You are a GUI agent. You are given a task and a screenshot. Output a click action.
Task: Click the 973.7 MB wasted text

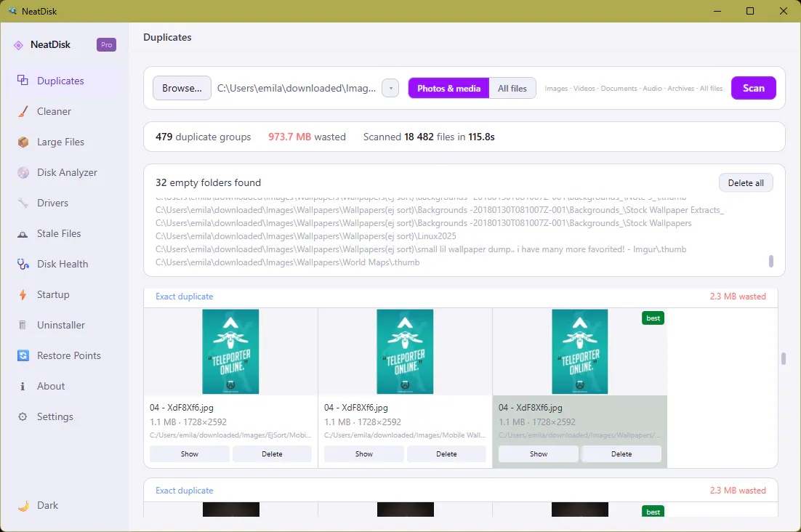307,137
